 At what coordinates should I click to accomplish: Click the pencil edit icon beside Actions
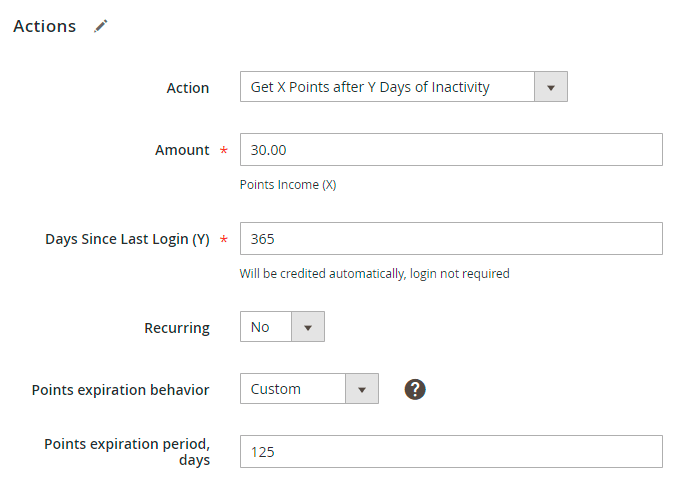coord(100,27)
